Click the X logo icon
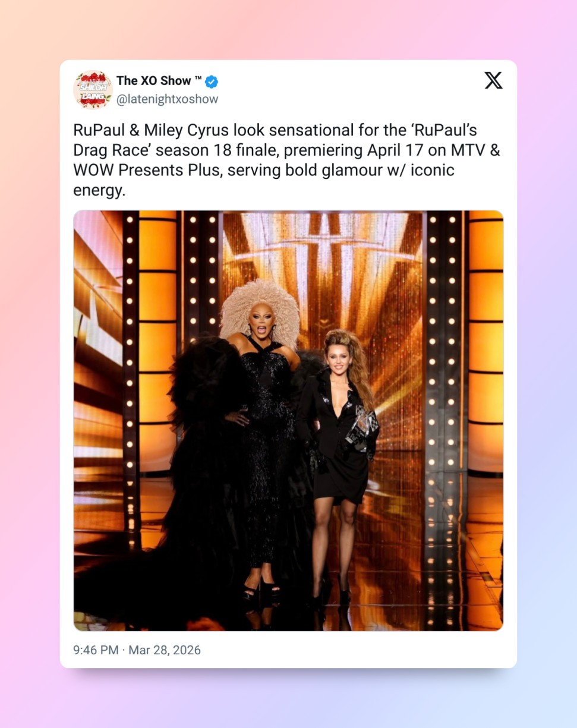577x728 pixels. tap(493, 80)
